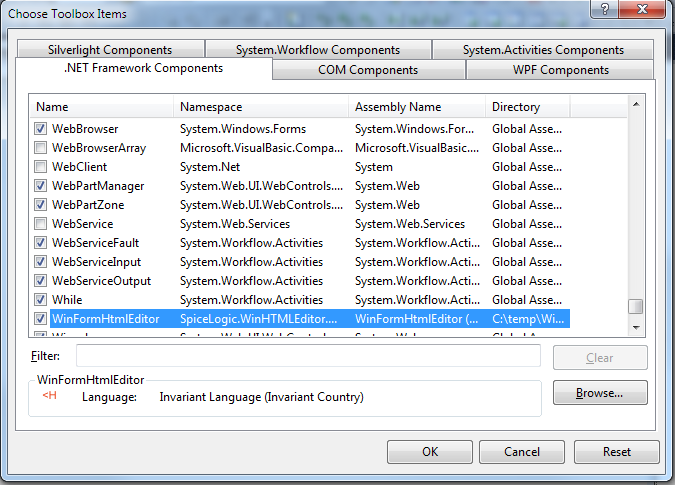Toggle the WebService checkbox

point(41,224)
